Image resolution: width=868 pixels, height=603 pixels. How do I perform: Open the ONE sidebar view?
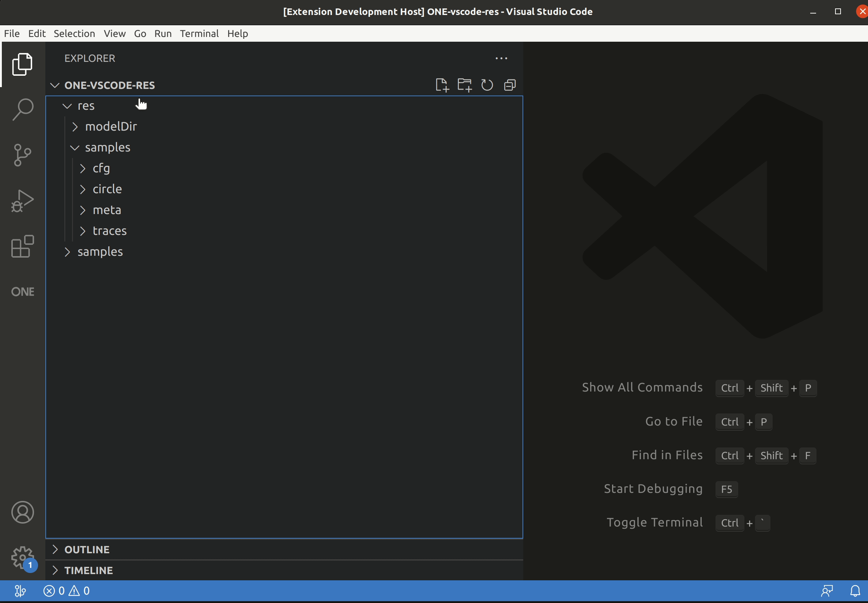click(x=23, y=291)
